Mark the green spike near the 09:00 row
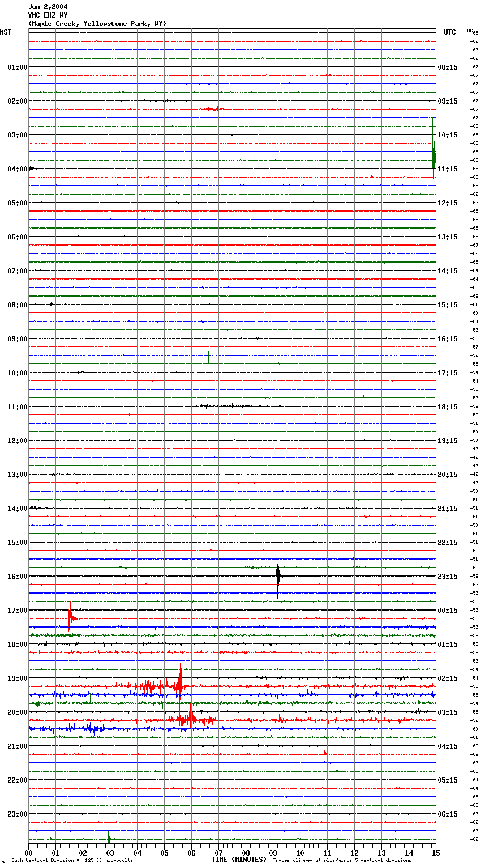481x868 pixels. coord(209,353)
